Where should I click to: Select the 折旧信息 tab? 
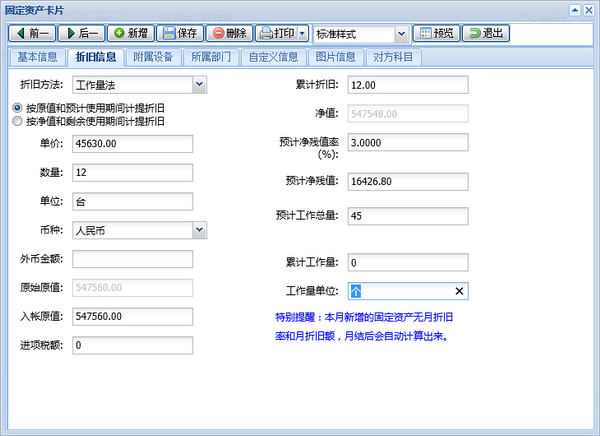(96, 57)
